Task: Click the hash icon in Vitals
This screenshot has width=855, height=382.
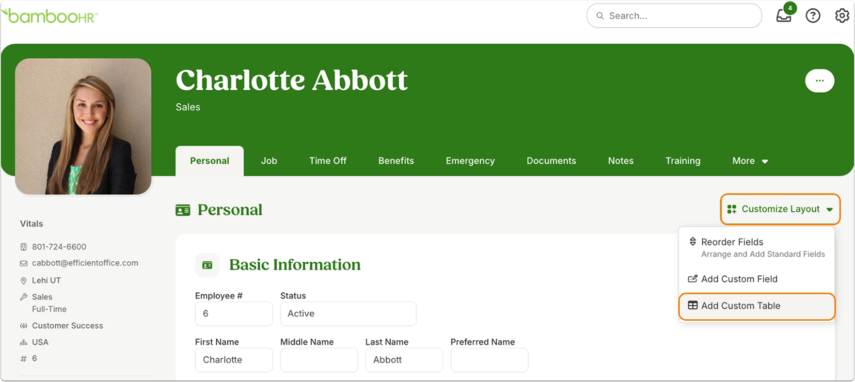Action: click(x=23, y=359)
